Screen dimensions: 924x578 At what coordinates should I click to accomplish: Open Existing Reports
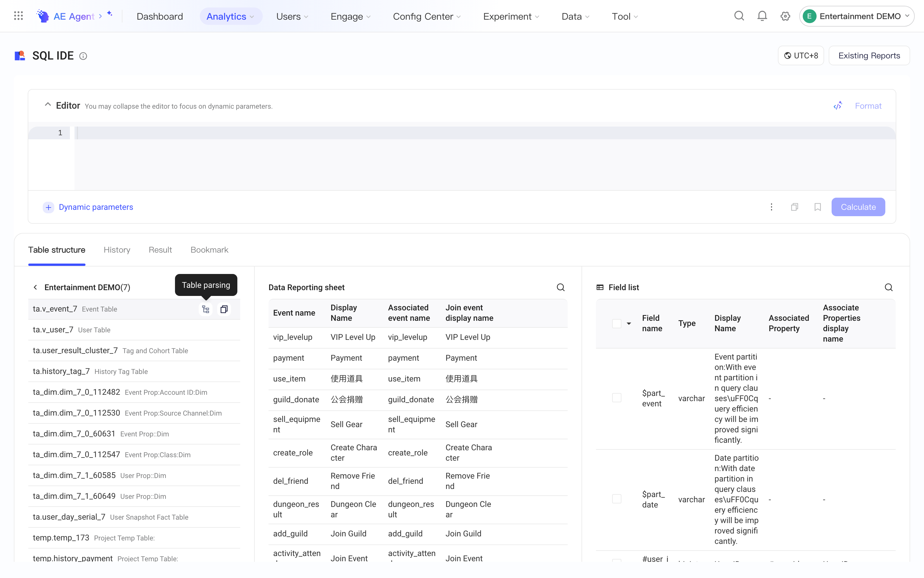(x=869, y=56)
